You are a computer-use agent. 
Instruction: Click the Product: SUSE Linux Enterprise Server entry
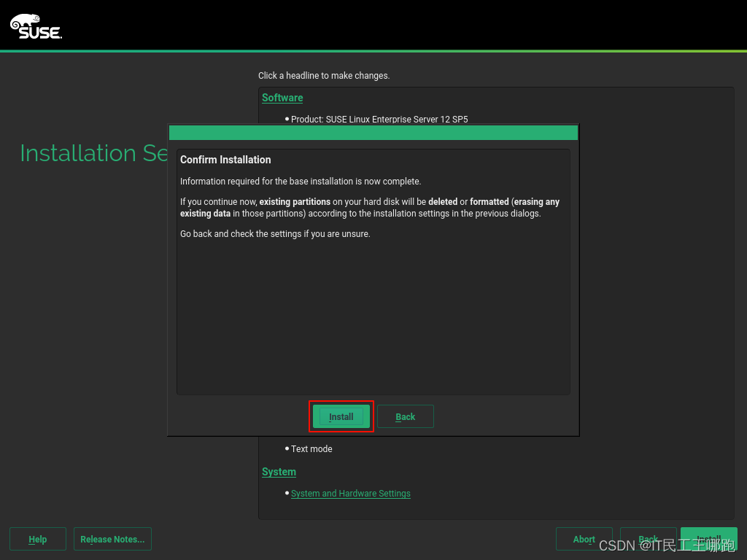click(x=380, y=119)
